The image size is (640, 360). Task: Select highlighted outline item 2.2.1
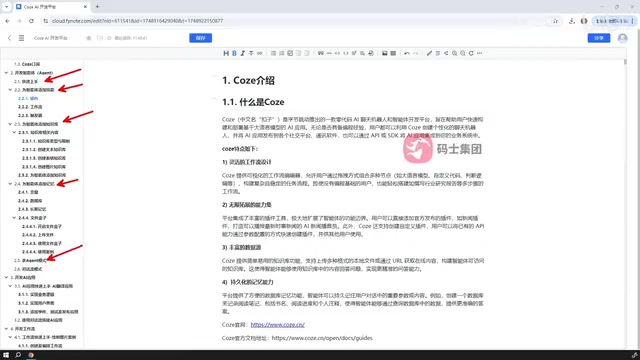click(x=28, y=98)
